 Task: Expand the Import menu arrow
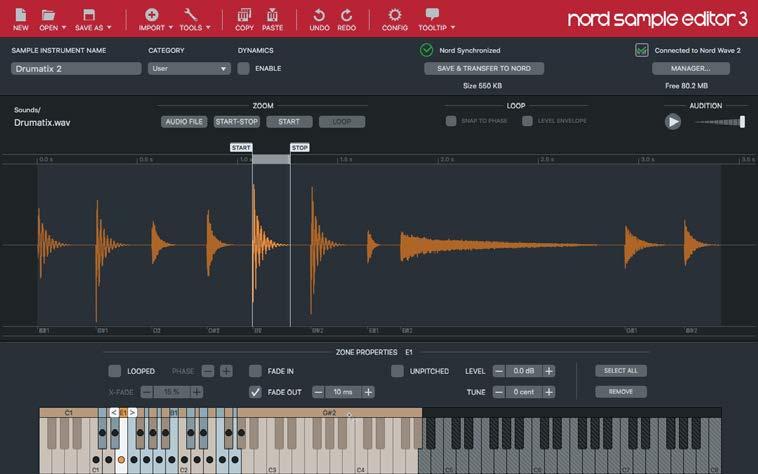(171, 28)
